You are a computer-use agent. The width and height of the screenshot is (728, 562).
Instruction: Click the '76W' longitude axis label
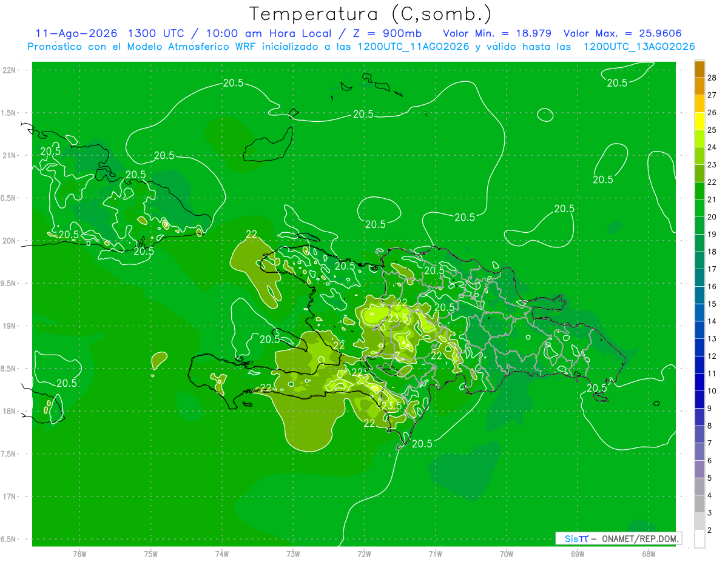(79, 554)
